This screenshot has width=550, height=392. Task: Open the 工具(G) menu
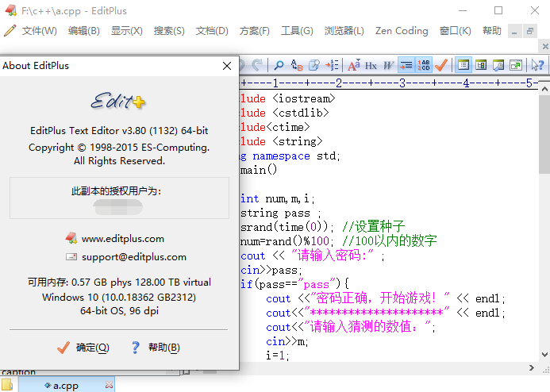tap(297, 31)
